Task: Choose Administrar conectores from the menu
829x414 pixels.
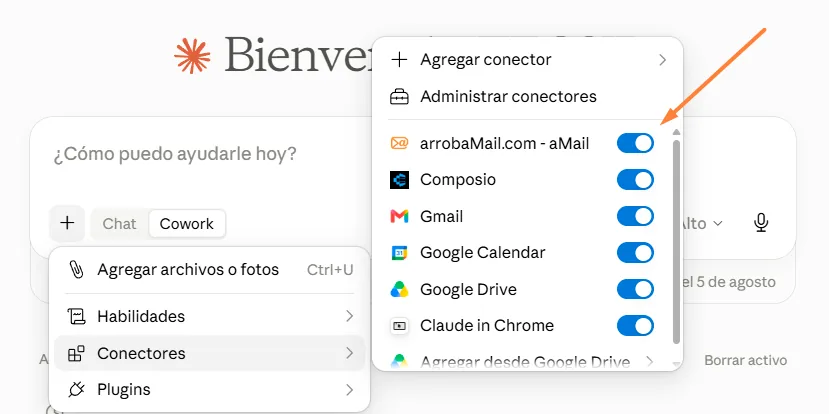Action: coord(528,97)
